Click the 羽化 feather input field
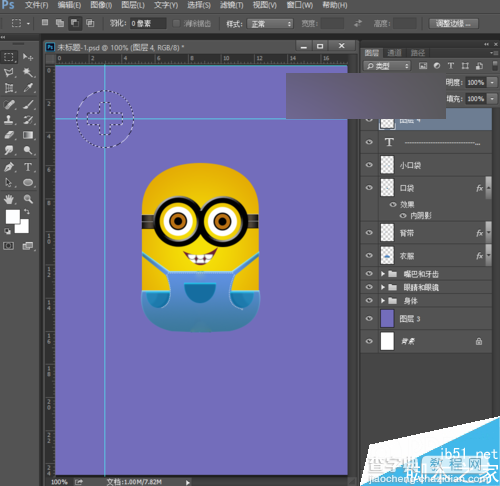500x486 pixels. [x=148, y=23]
